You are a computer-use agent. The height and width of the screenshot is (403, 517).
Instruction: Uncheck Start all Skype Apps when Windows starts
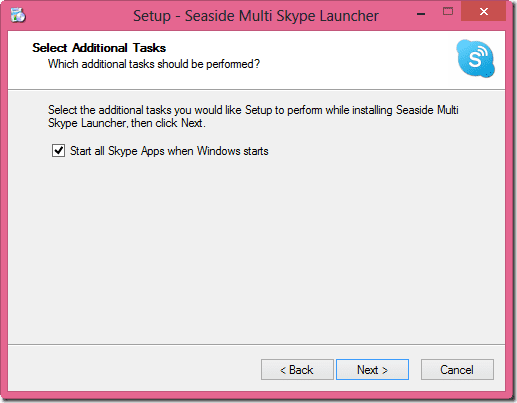[x=58, y=151]
